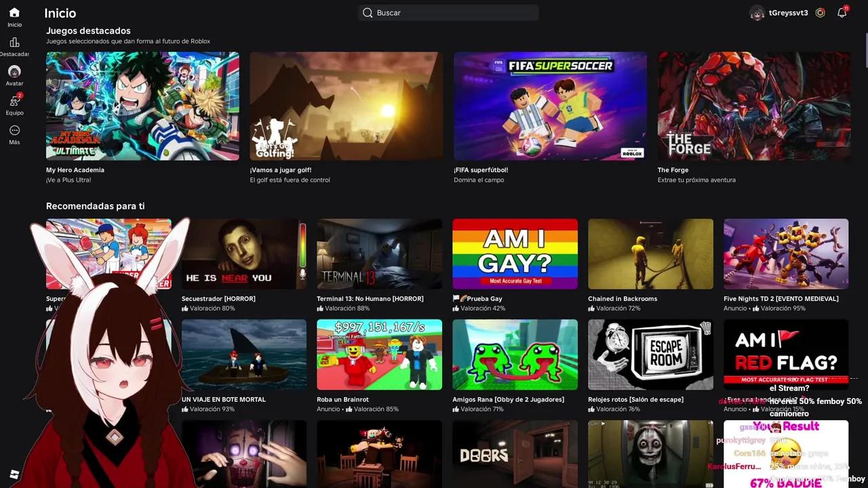The width and height of the screenshot is (868, 488).
Task: Open the notifications bell icon
Action: [842, 13]
